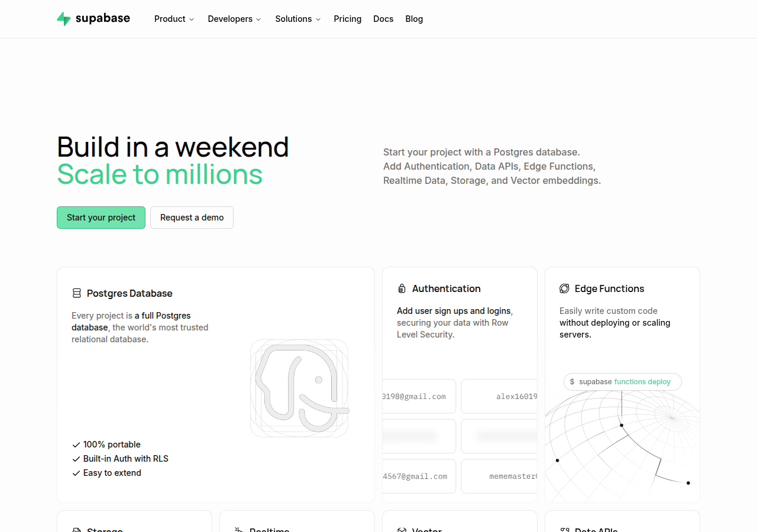Click the checkmark beside 100% portable
Image resolution: width=757 pixels, height=532 pixels.
pyautogui.click(x=76, y=445)
